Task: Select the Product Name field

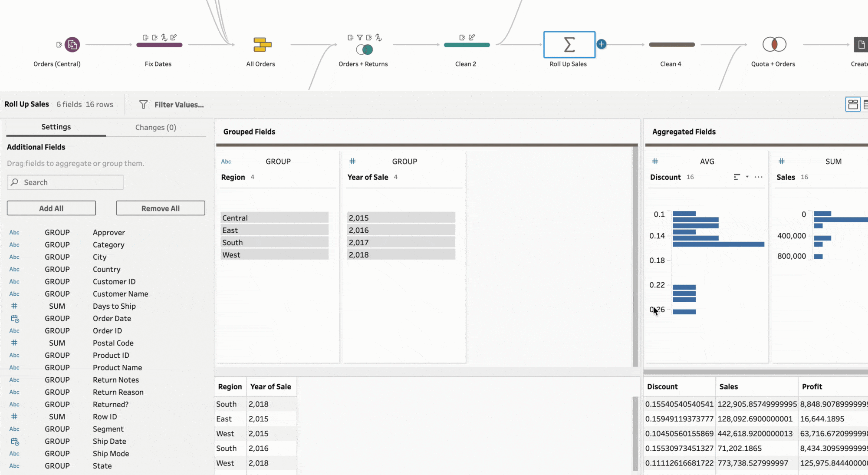Action: (x=117, y=368)
